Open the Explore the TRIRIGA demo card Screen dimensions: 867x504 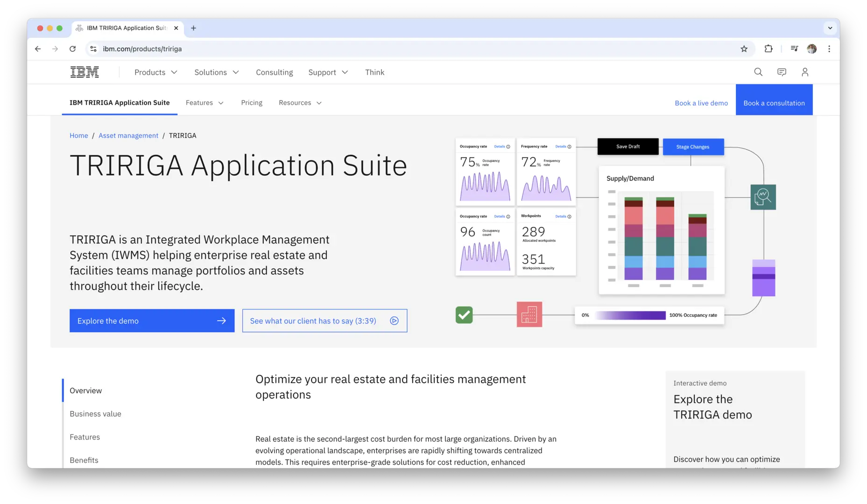[x=735, y=420]
